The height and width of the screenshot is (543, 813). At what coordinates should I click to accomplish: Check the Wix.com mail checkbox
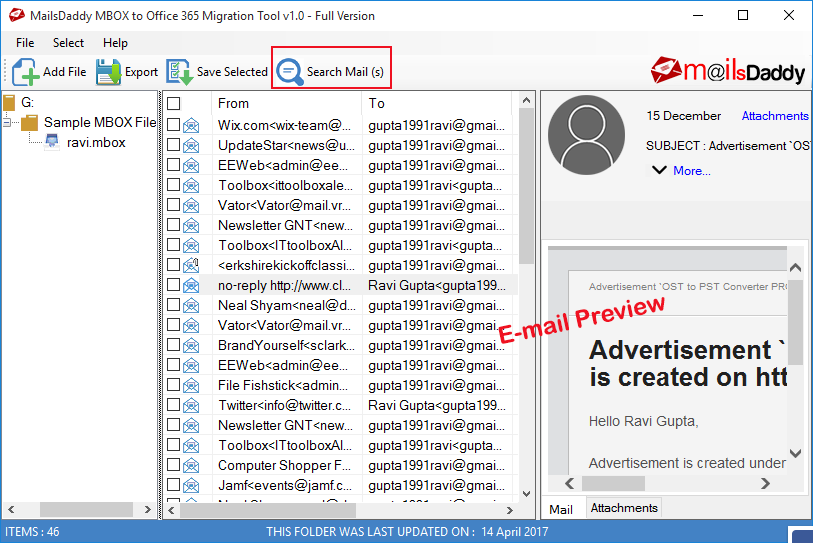(x=174, y=124)
